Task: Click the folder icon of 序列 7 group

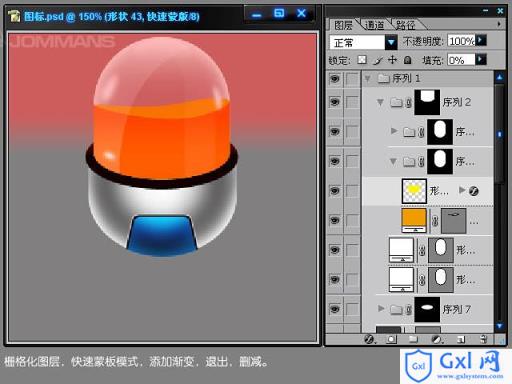Action: [396, 310]
